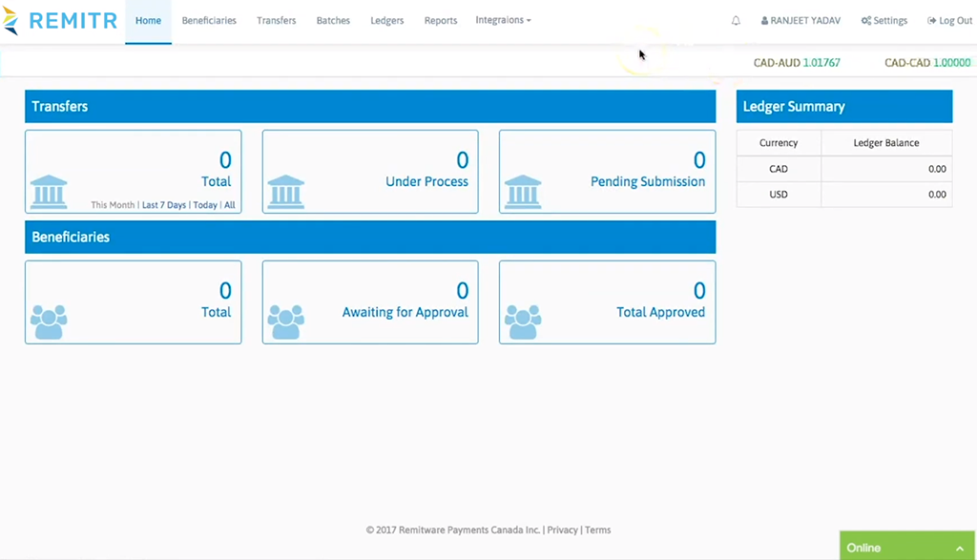
Task: Click the Total Approved beneficiaries label
Action: pos(661,312)
